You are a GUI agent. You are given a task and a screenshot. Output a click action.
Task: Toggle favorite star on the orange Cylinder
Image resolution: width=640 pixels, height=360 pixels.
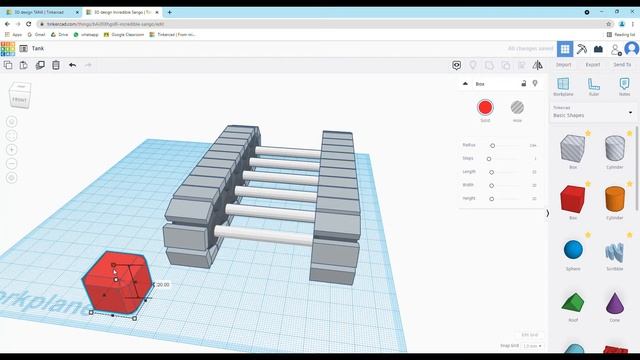tap(629, 184)
